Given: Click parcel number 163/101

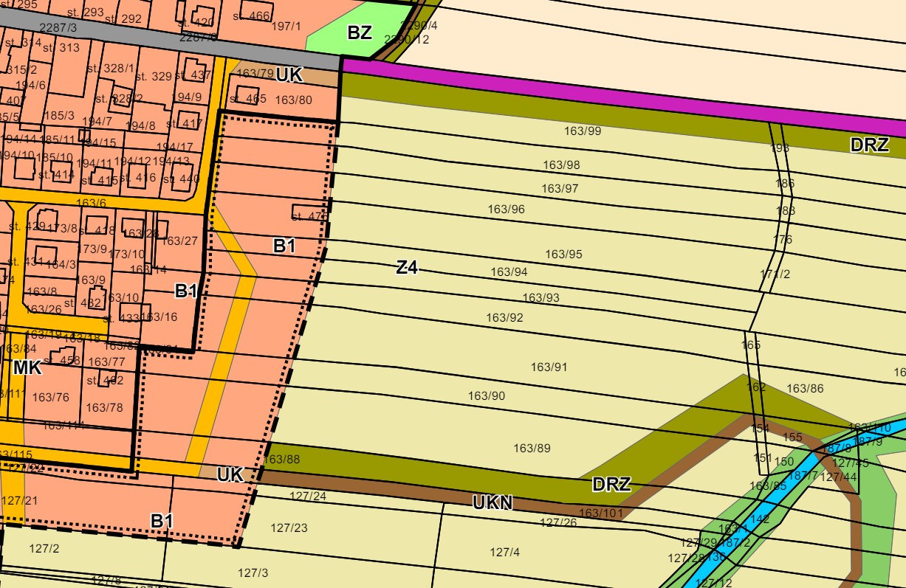Looking at the screenshot, I should [x=600, y=513].
